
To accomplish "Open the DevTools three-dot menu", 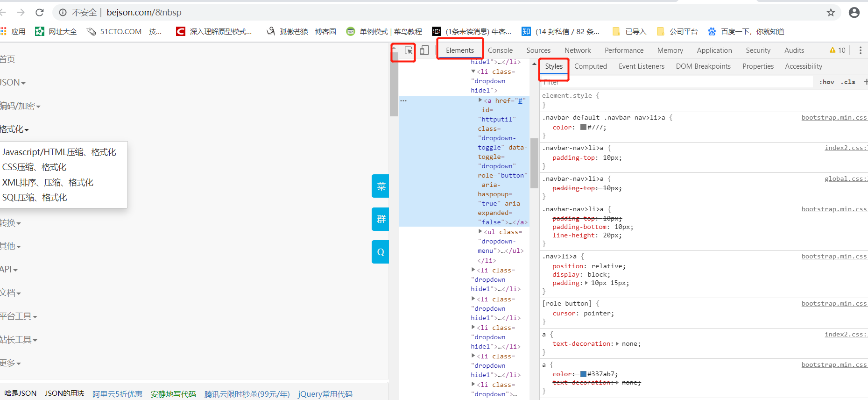I will click(861, 50).
